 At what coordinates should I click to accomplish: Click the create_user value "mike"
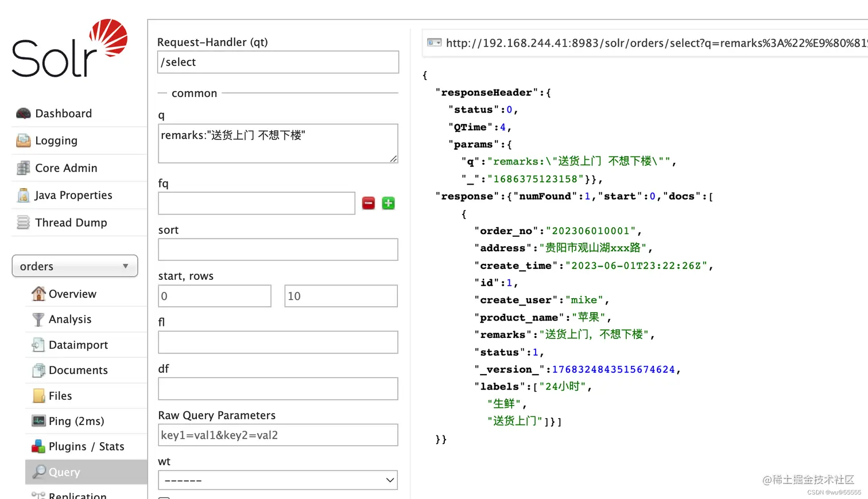[584, 300]
